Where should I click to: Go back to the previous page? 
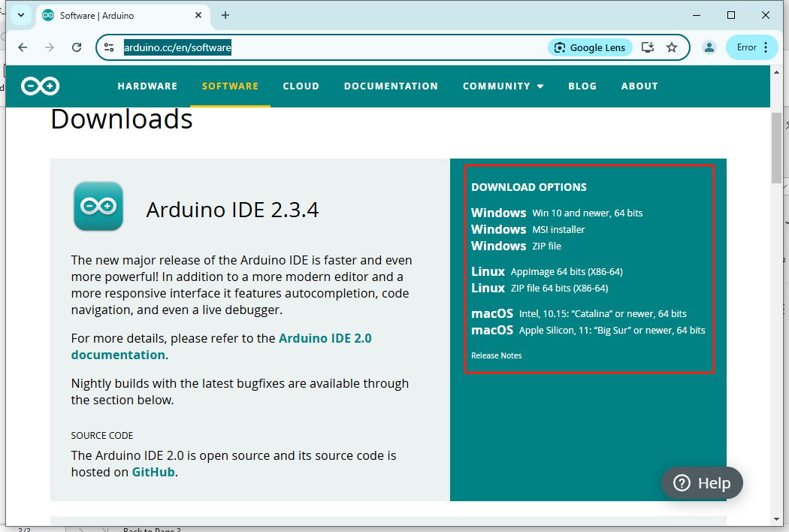(23, 47)
